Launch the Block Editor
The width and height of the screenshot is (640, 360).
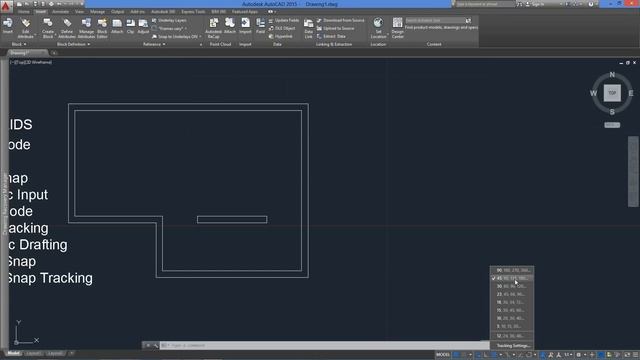click(102, 28)
